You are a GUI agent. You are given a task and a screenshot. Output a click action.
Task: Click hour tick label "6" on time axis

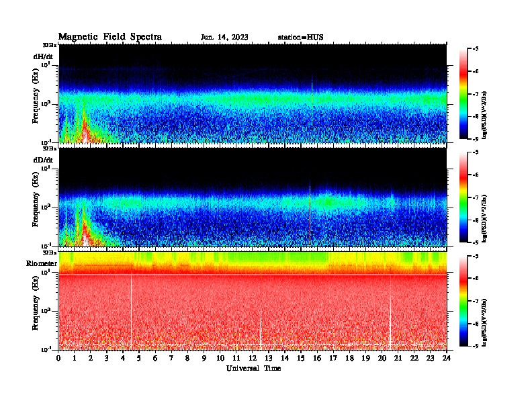155,358
